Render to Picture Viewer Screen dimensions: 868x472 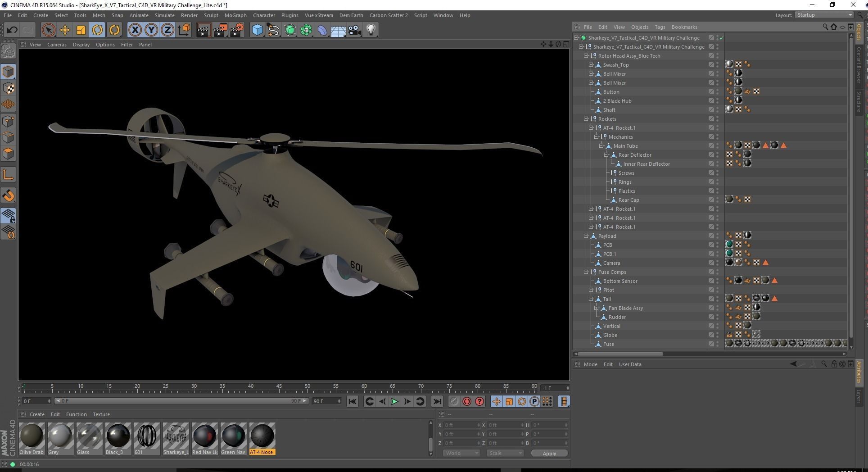click(220, 30)
